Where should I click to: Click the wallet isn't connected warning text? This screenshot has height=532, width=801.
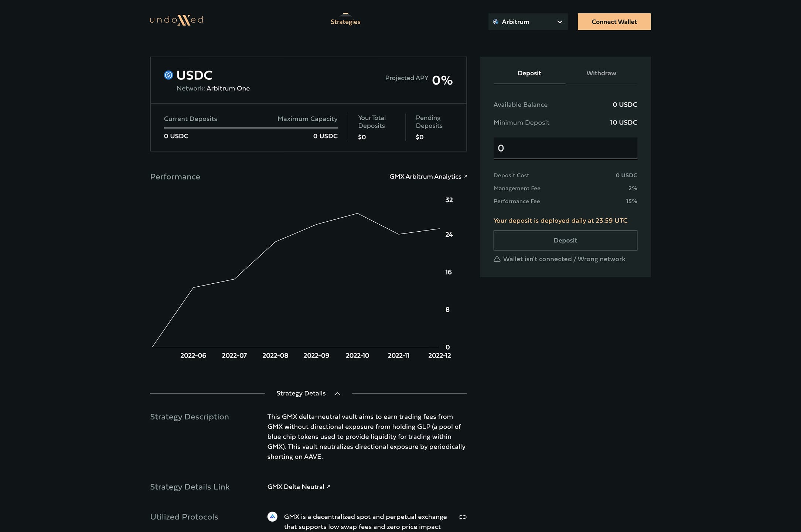coord(564,259)
